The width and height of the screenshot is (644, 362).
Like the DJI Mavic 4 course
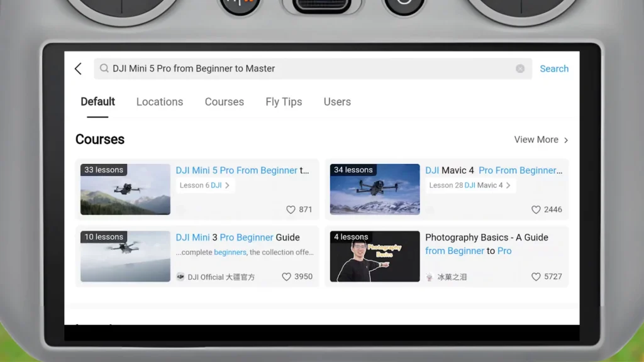tap(536, 209)
